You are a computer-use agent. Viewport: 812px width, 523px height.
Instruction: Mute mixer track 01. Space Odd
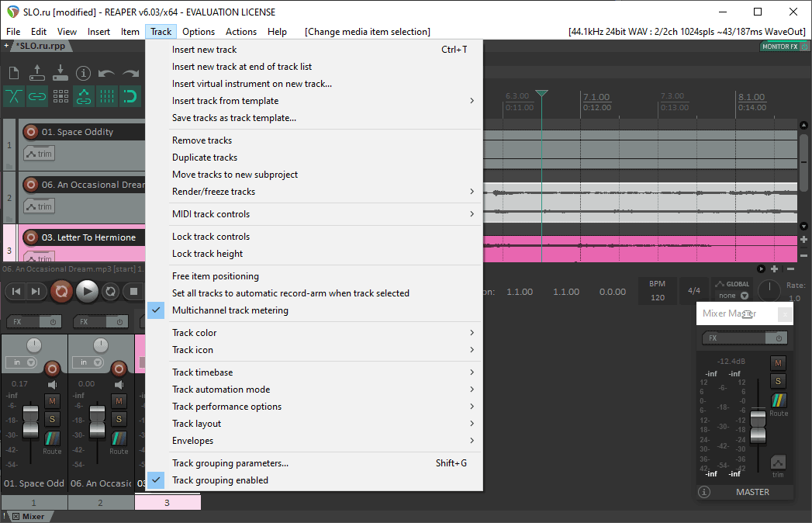pyautogui.click(x=52, y=401)
